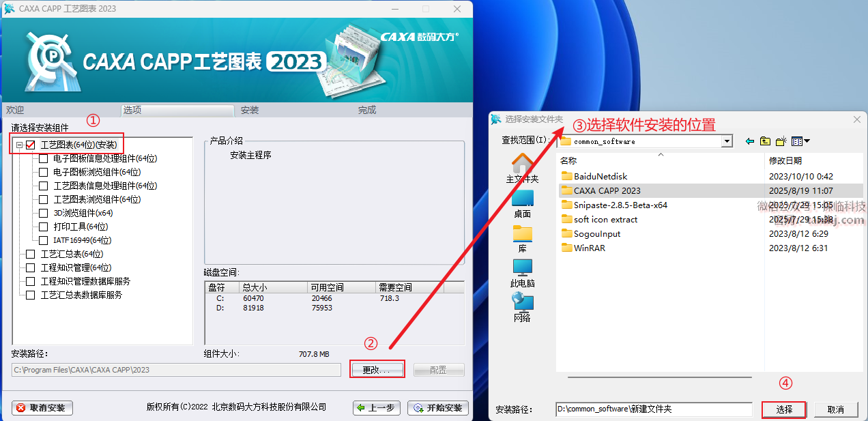Close the 选择安装文件夹 dialog
The height and width of the screenshot is (421, 868).
857,119
